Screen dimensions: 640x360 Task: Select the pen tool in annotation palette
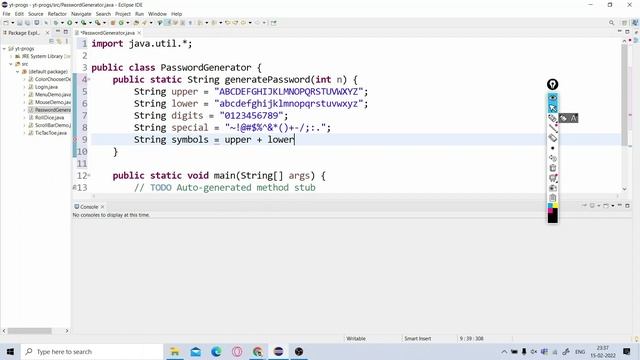coord(552,118)
